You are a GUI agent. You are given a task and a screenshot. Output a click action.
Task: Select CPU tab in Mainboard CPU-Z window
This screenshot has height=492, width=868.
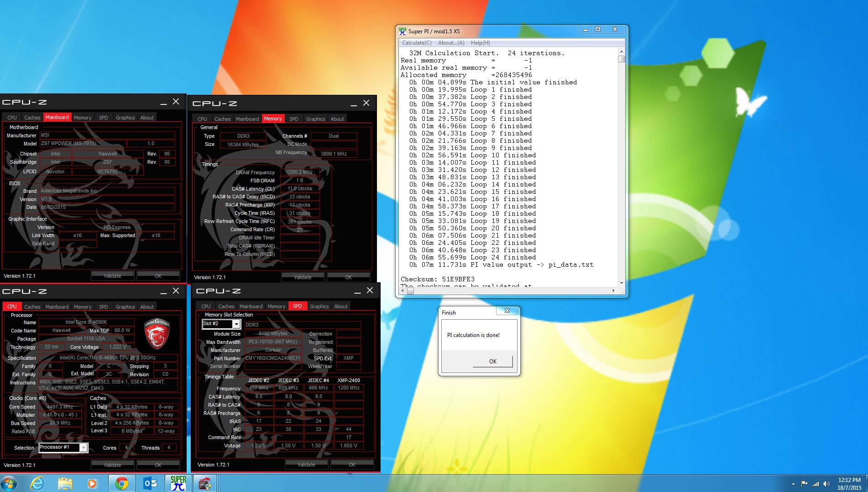pyautogui.click(x=12, y=118)
